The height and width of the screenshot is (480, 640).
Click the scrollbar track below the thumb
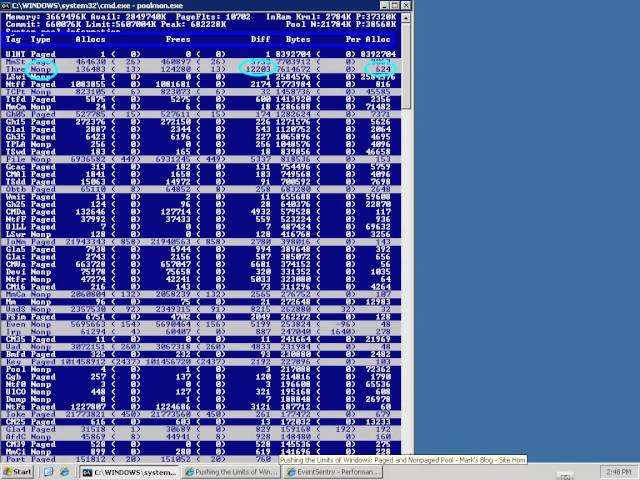406,282
